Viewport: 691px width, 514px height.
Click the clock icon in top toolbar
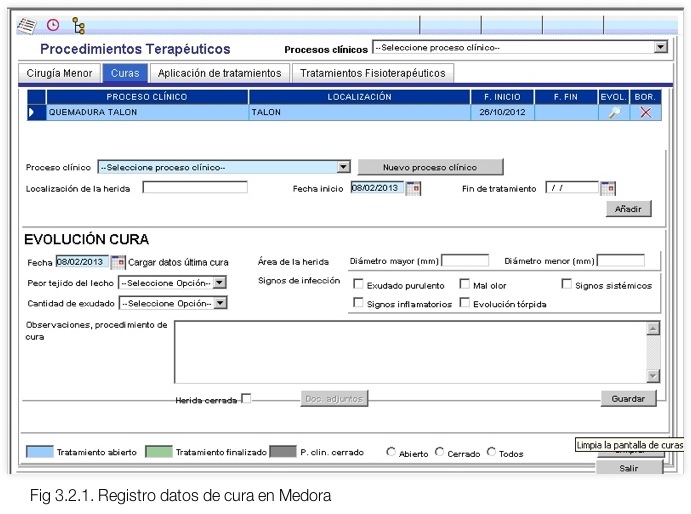coord(53,25)
